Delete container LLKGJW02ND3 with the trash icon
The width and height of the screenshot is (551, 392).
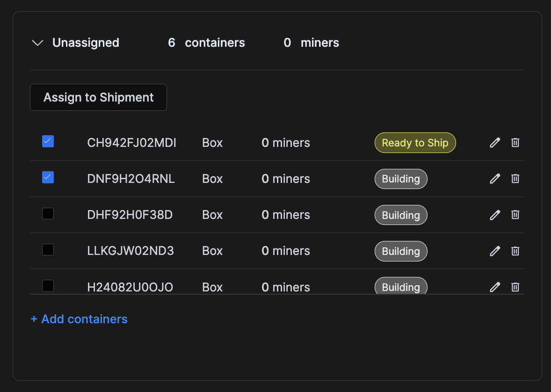coord(515,251)
